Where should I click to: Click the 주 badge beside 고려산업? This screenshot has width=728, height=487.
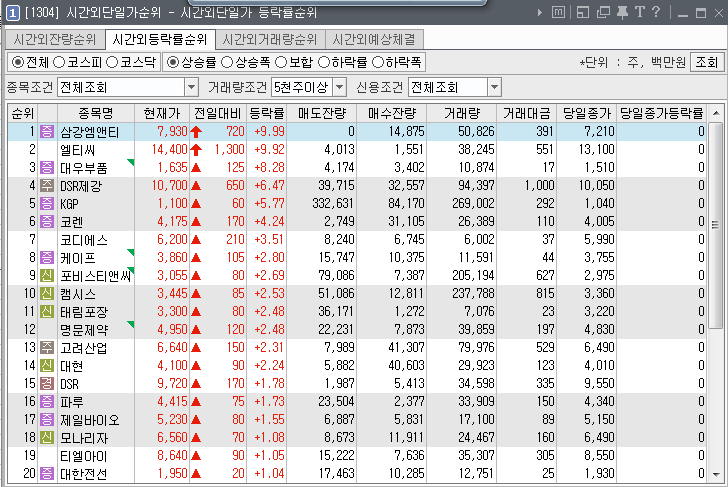coord(47,348)
